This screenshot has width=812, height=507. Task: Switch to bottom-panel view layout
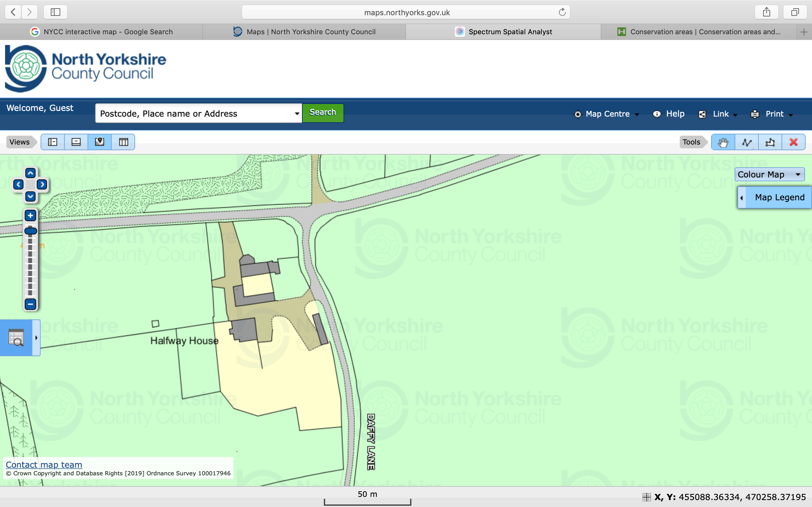coord(76,142)
